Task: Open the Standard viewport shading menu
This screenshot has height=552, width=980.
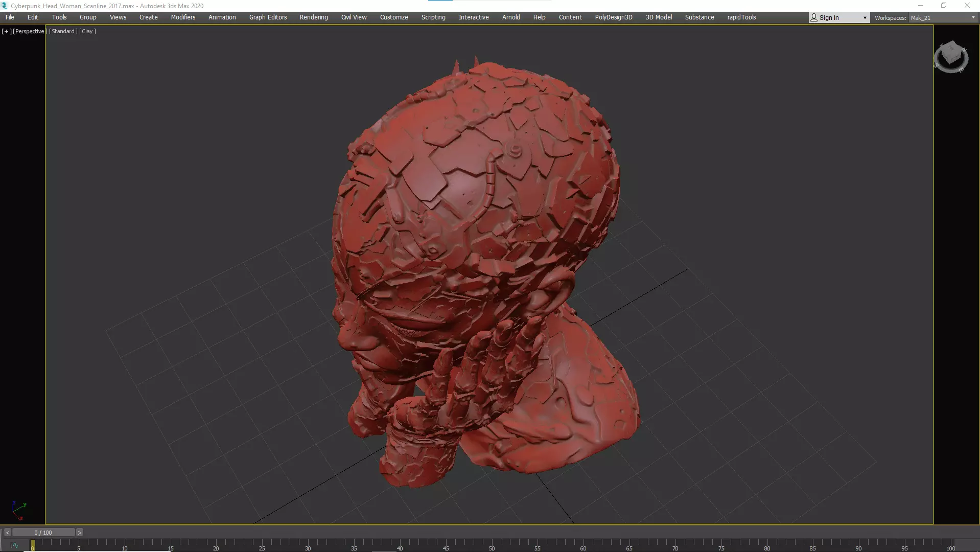Action: (63, 31)
